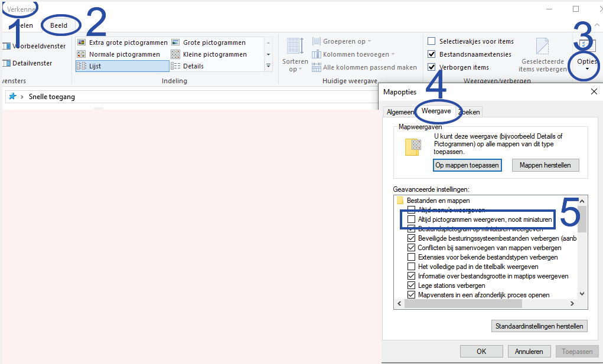Screen dimensions: 603x364
Task: Switch to the Algemeen tab
Action: [400, 112]
